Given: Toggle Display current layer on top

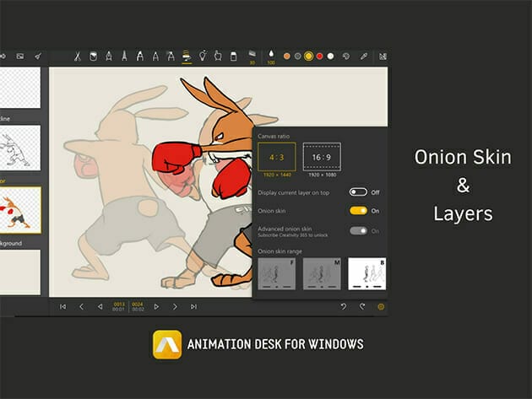Looking at the screenshot, I should pos(358,192).
